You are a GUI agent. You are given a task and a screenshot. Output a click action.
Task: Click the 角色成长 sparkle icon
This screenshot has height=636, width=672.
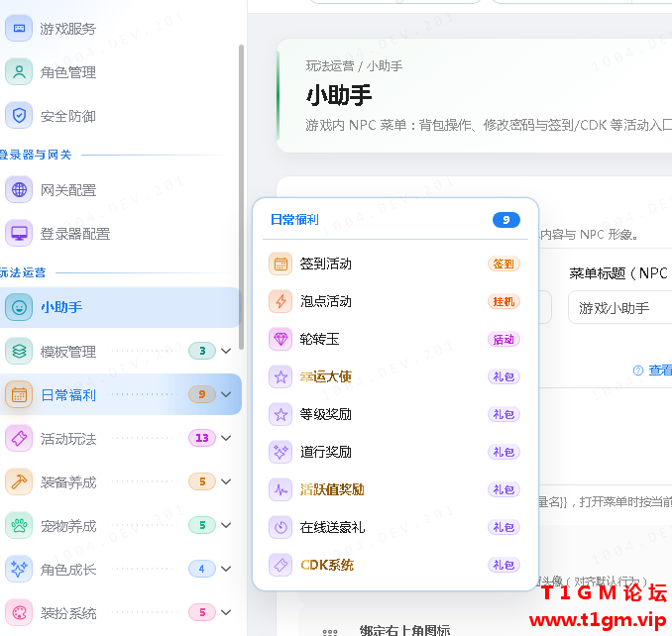click(x=19, y=570)
